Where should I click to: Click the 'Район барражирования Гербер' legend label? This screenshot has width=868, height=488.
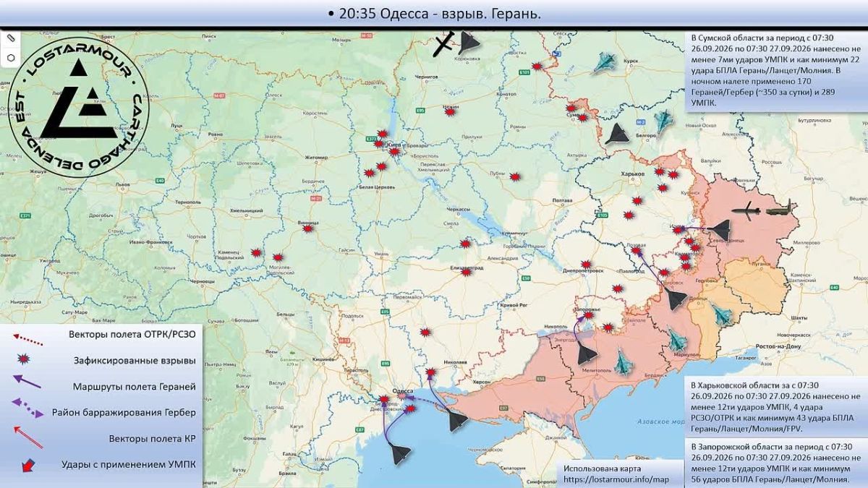pyautogui.click(x=123, y=413)
